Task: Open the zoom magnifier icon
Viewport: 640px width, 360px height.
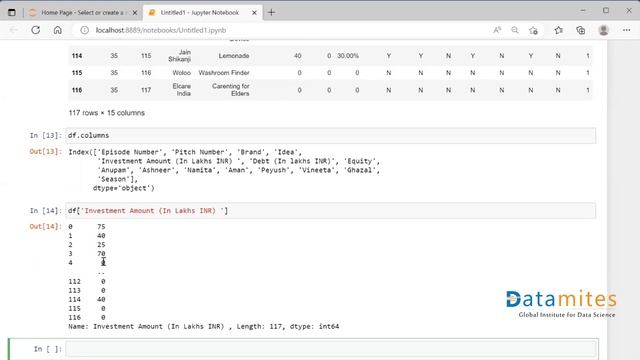Action: coord(515,30)
